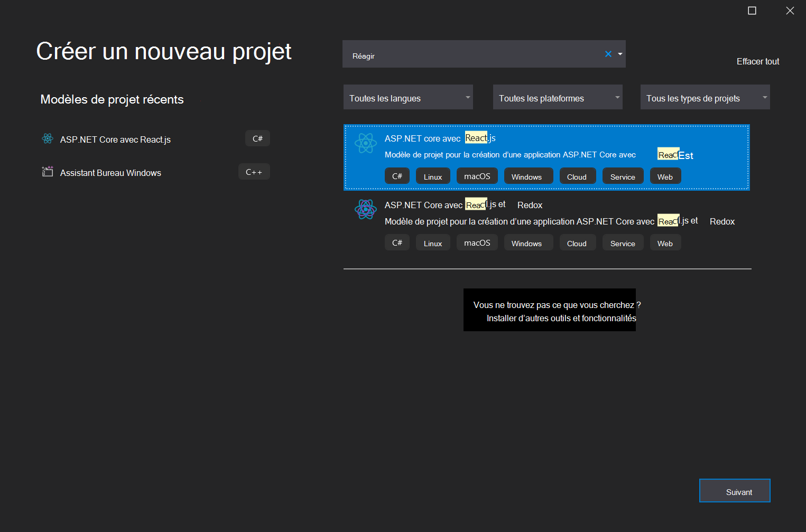Click the Cloud tag on the highlighted template
The height and width of the screenshot is (532, 806).
[577, 176]
